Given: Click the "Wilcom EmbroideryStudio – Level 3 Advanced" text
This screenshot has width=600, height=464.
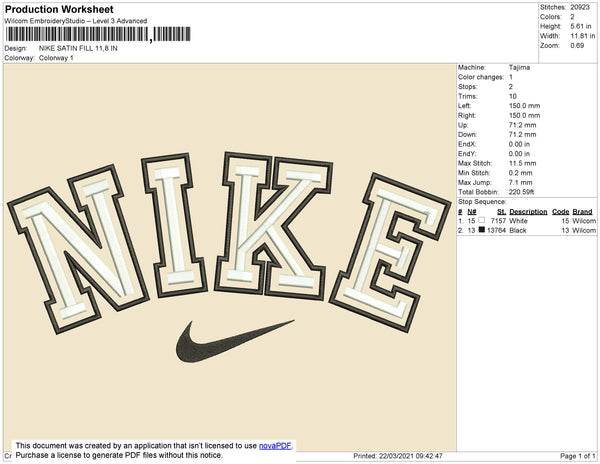Looking at the screenshot, I should pos(76,21).
